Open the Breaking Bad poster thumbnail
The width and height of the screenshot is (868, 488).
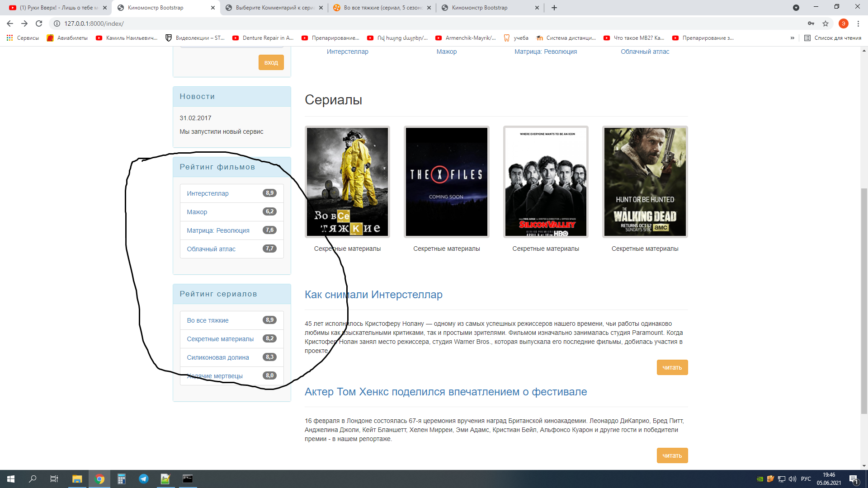347,182
